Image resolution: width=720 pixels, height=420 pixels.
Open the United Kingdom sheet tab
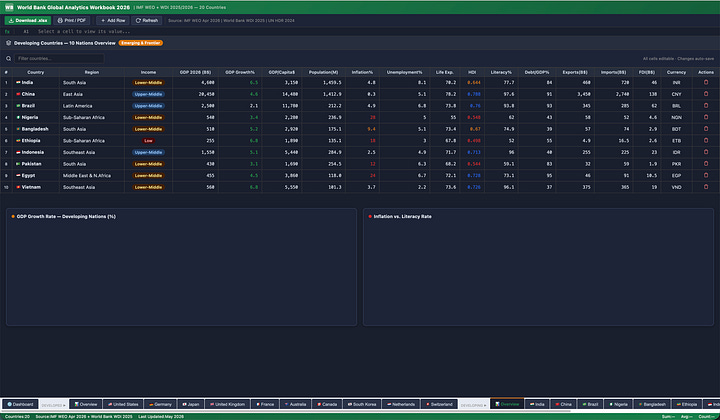pyautogui.click(x=227, y=404)
